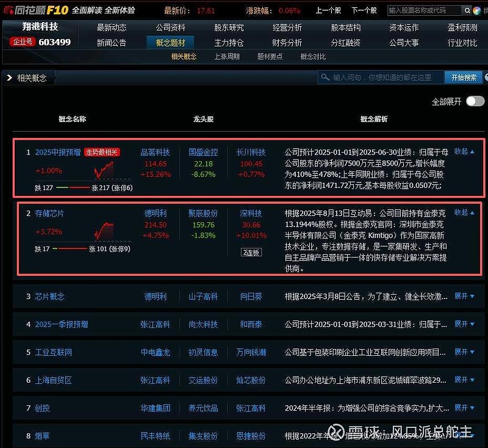Click the 相关概念 section header arrow

click(x=9, y=78)
